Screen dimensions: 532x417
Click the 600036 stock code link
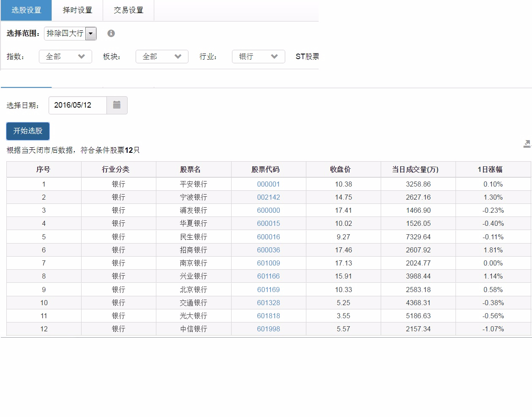pos(268,250)
